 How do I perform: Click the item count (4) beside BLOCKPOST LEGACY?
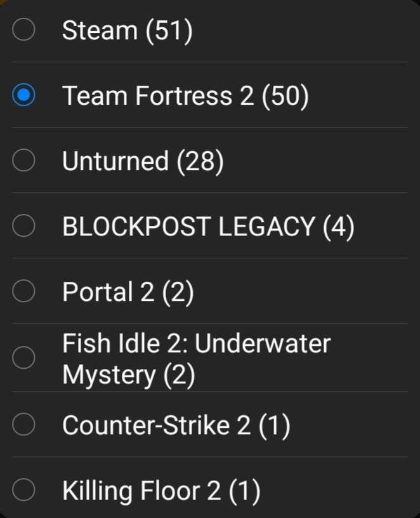338,227
